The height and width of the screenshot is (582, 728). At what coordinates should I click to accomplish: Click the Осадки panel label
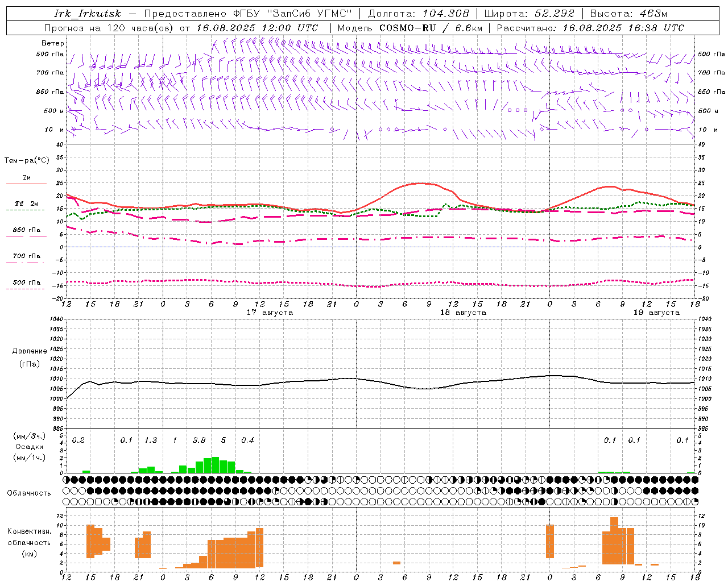tap(29, 447)
